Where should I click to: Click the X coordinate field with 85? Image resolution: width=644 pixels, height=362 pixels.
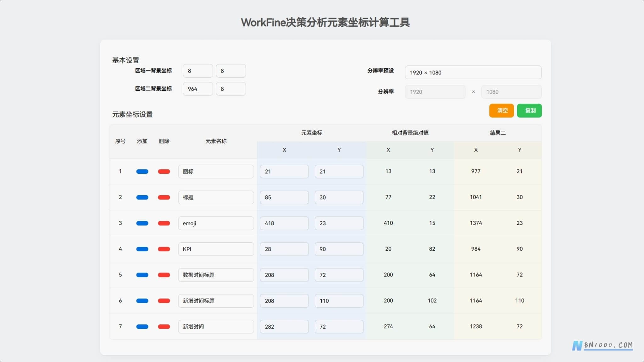(x=284, y=197)
